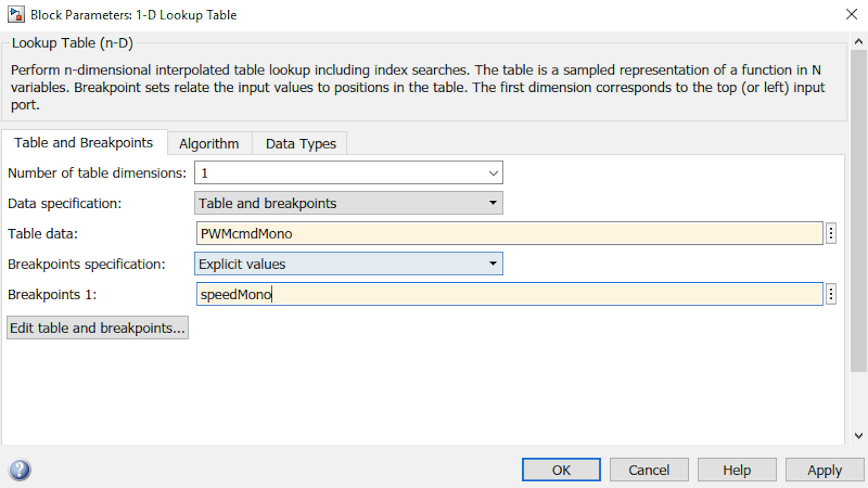
Task: Click the vertical scrollbar thumb
Action: pos(859,211)
